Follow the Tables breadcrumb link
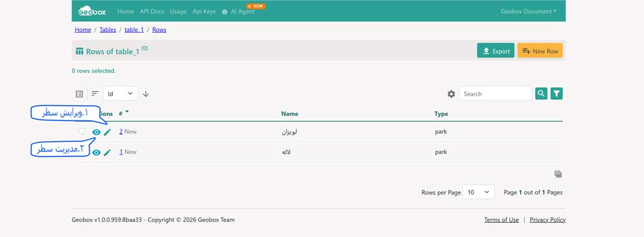Viewport: 644px width, 237px height. [108, 30]
